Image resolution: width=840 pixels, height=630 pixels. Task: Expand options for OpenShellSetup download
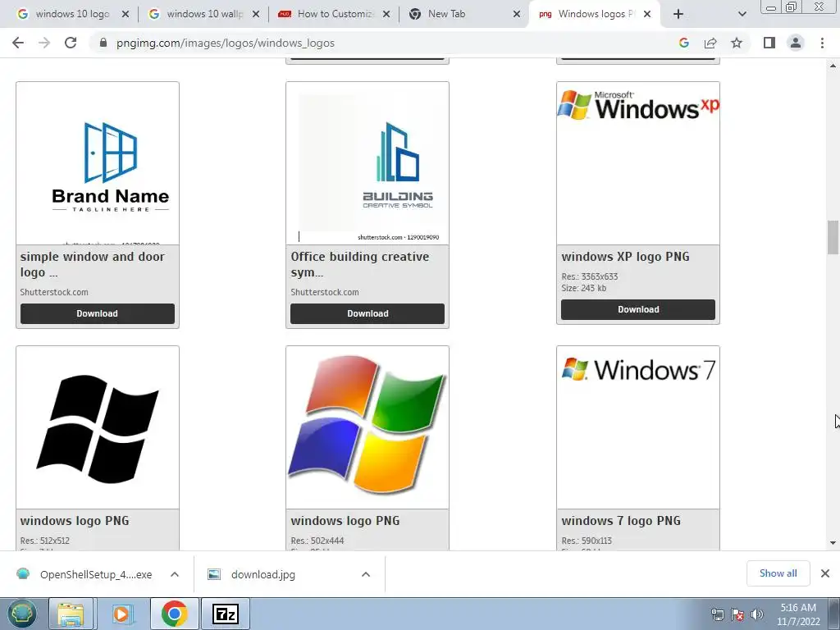[x=175, y=574]
